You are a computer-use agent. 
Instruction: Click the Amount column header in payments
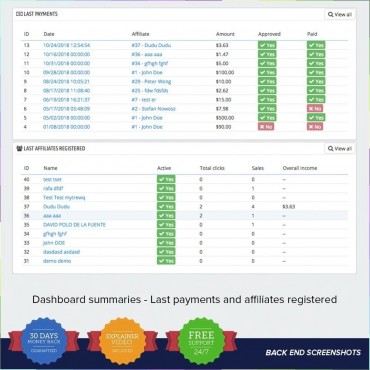tap(225, 34)
